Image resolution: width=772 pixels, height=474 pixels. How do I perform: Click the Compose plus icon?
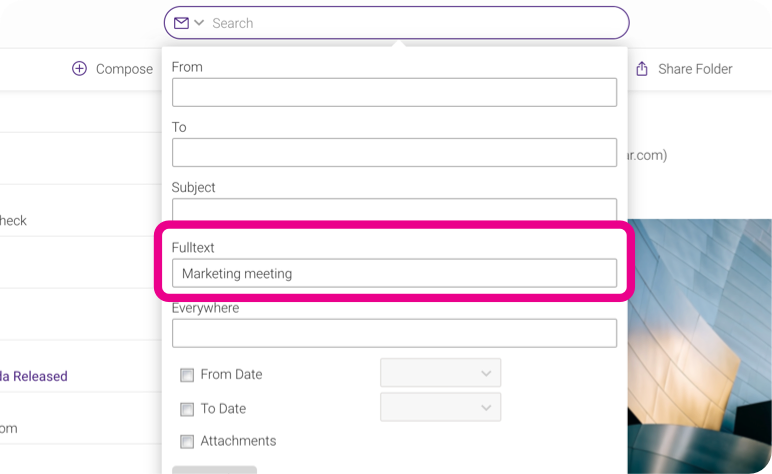pos(79,68)
